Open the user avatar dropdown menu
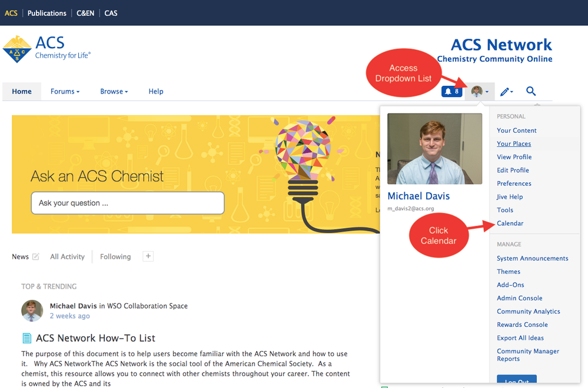 click(x=479, y=92)
